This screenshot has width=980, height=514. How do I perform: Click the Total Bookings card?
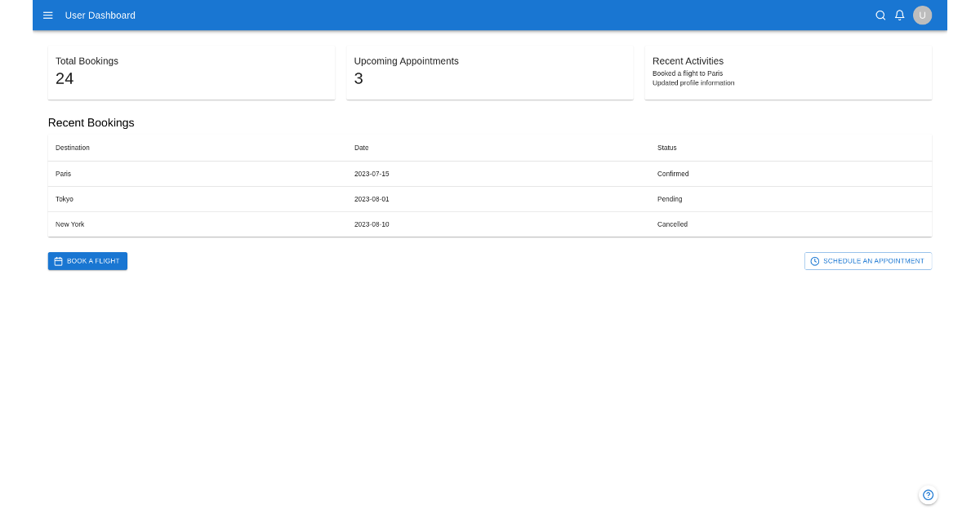coord(191,72)
